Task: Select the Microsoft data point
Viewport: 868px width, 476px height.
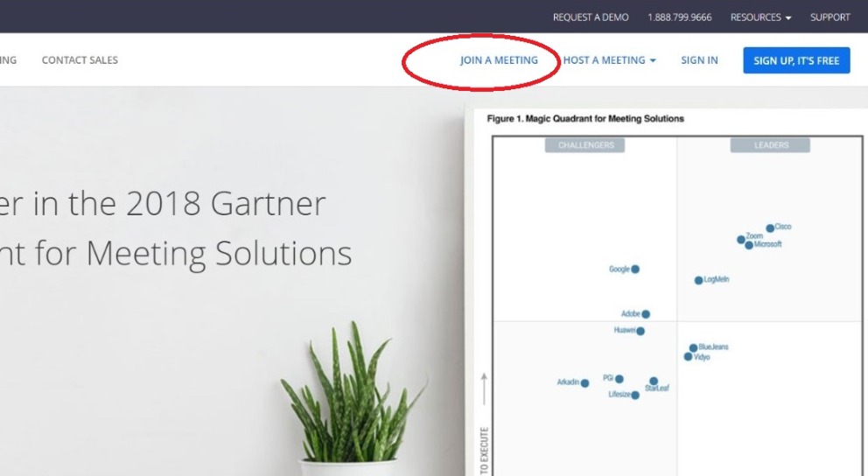Action: (x=749, y=245)
